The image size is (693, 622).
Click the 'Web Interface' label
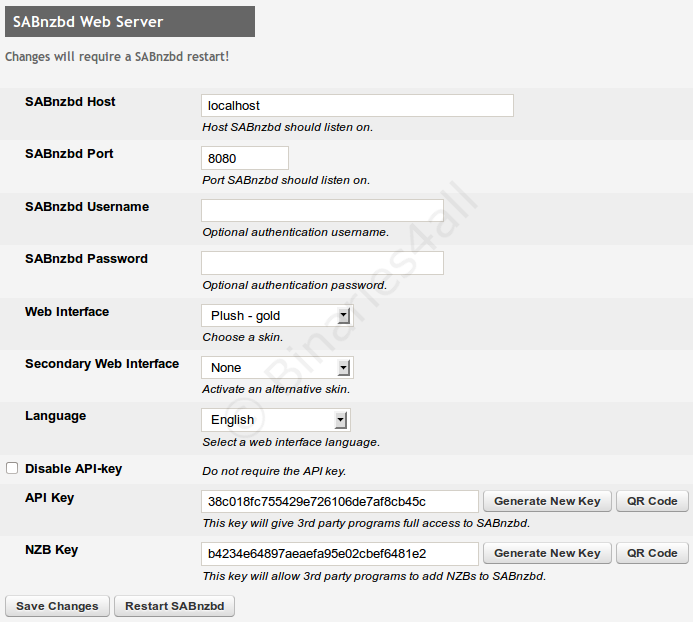tap(67, 312)
